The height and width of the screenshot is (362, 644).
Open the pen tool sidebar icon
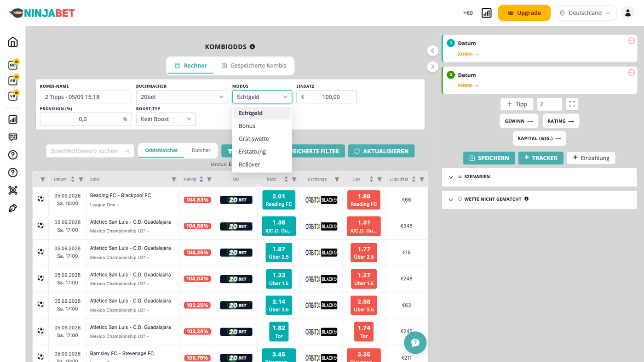point(13,208)
